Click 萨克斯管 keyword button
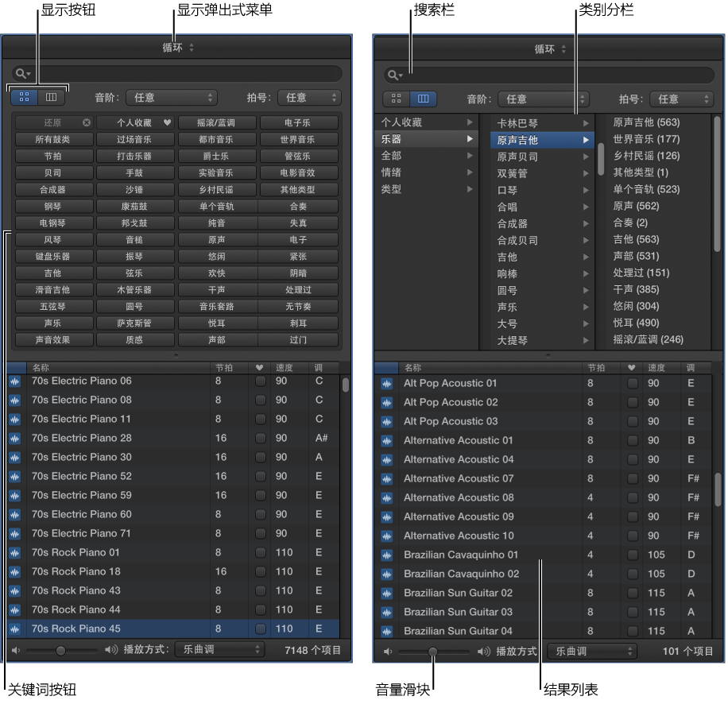Image resolution: width=728 pixels, height=704 pixels. [x=136, y=323]
